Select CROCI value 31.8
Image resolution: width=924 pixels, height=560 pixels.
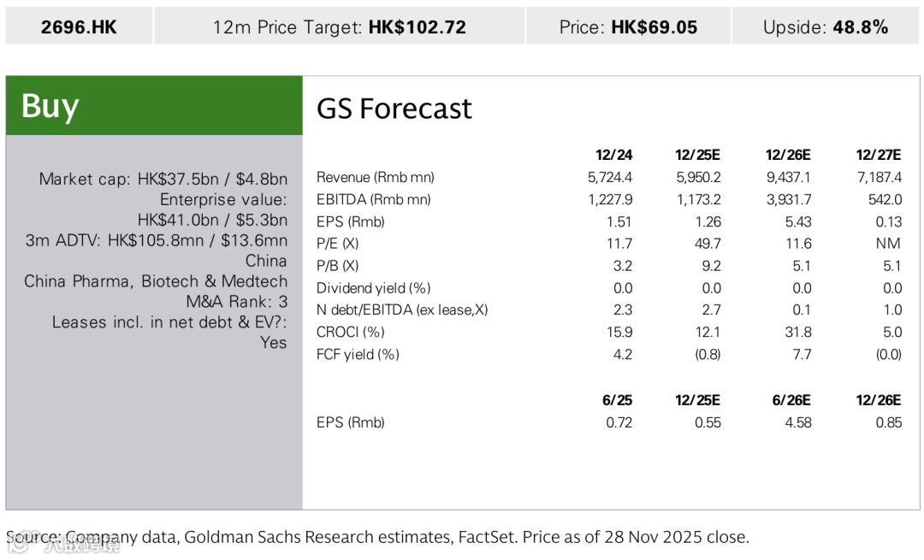(798, 332)
